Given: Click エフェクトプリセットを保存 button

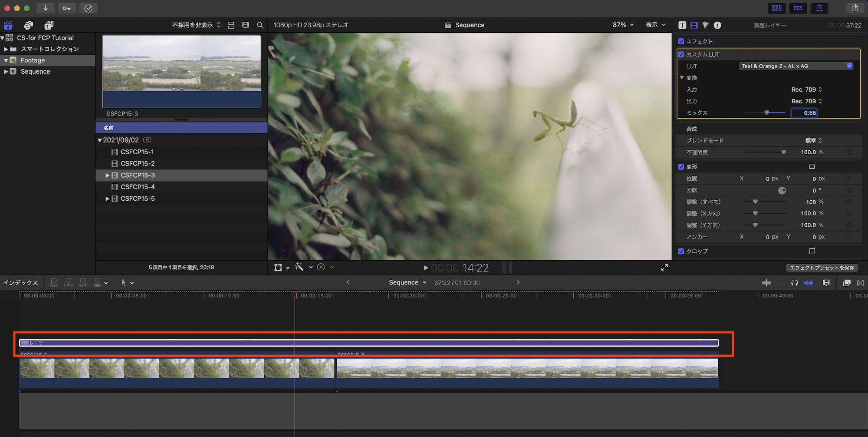Looking at the screenshot, I should click(x=822, y=268).
